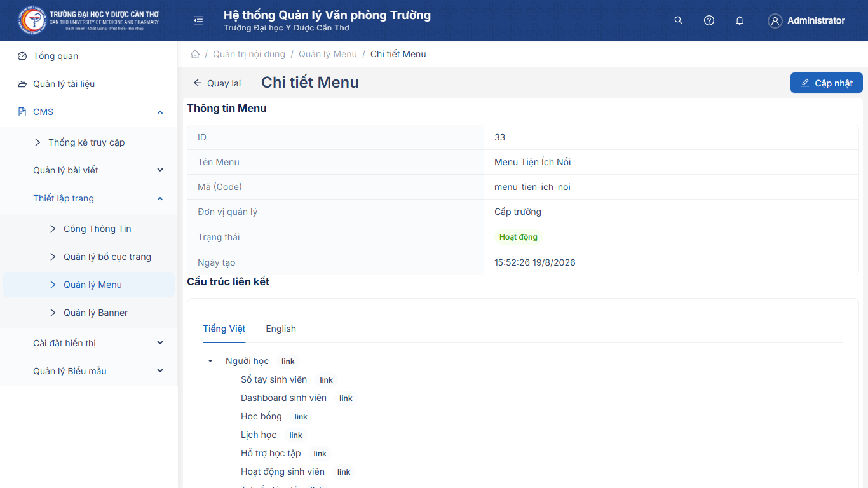Open Quản lý Banner sidebar item

[88, 313]
